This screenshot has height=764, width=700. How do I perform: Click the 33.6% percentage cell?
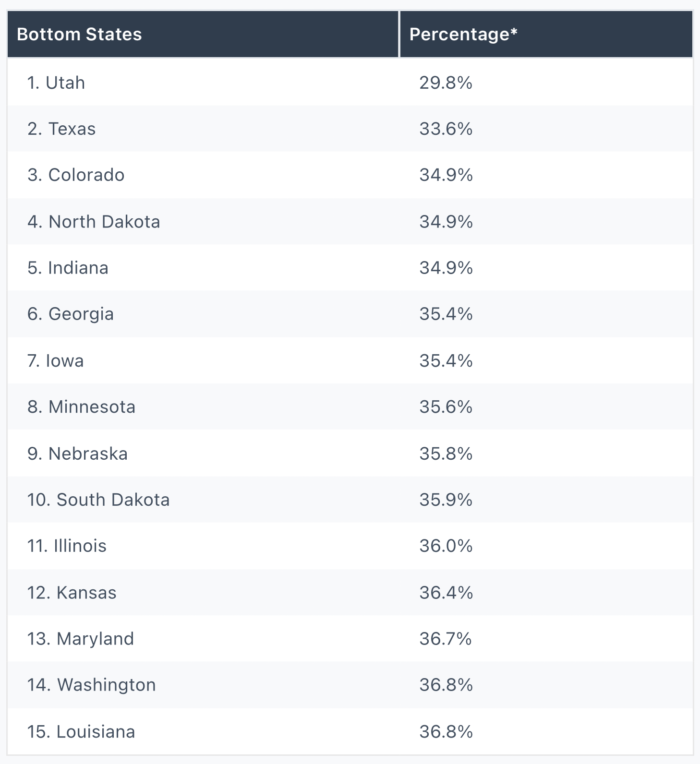point(446,129)
